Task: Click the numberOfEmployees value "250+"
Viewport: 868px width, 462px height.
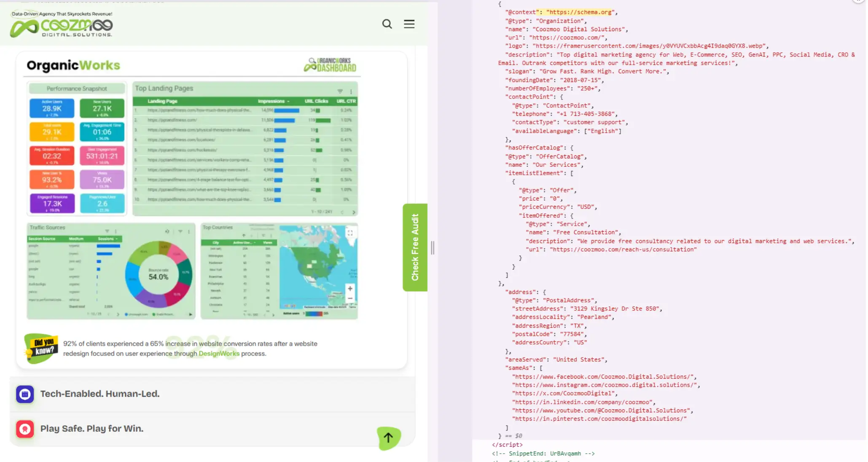Action: [587, 88]
